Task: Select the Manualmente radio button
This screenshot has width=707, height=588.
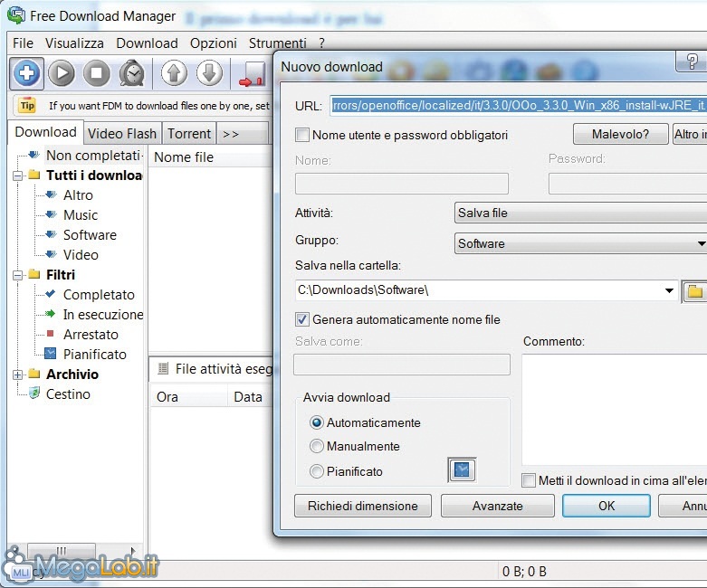Action: (x=317, y=446)
